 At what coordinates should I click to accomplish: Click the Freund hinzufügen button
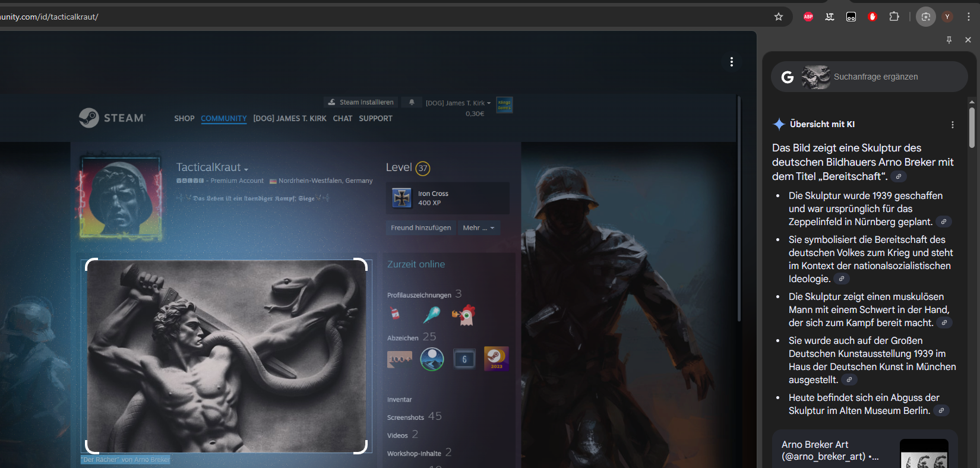[x=421, y=228]
